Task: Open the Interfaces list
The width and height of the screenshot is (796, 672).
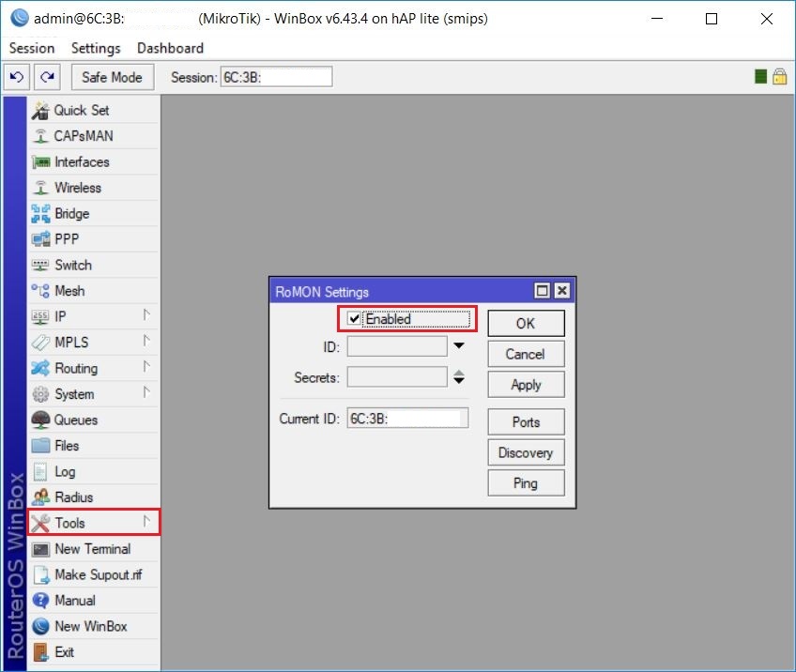Action: pyautogui.click(x=94, y=162)
